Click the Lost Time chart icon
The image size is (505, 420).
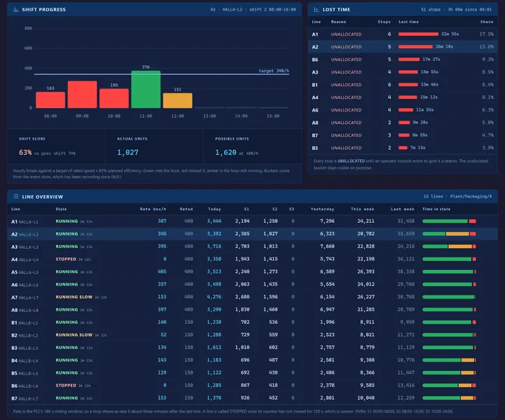[x=316, y=10]
